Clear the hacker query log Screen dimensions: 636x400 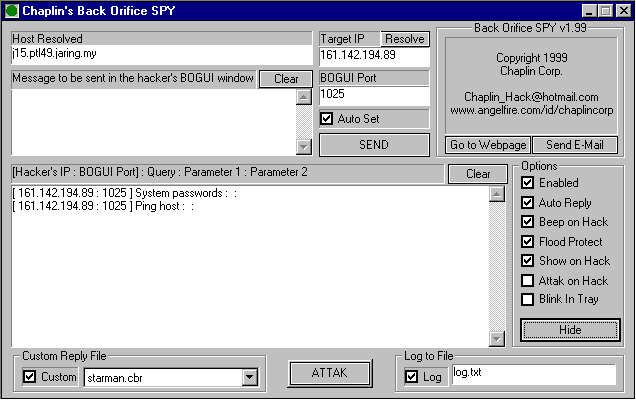(478, 174)
